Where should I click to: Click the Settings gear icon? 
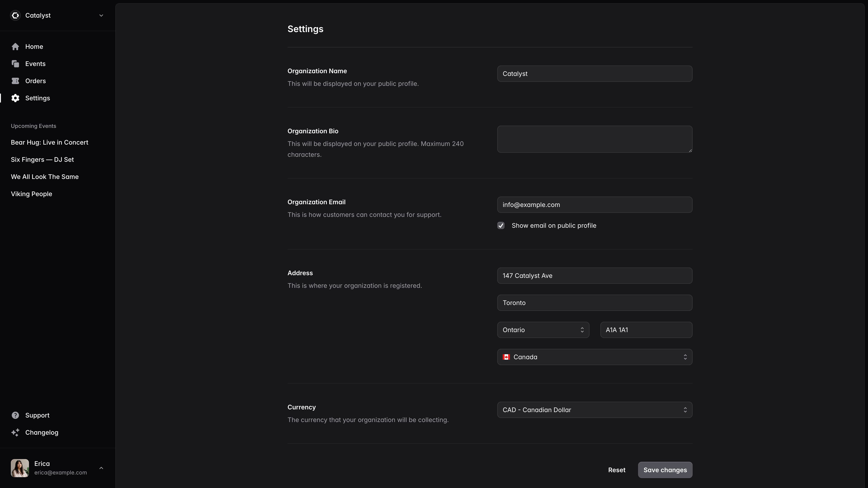[x=15, y=98]
